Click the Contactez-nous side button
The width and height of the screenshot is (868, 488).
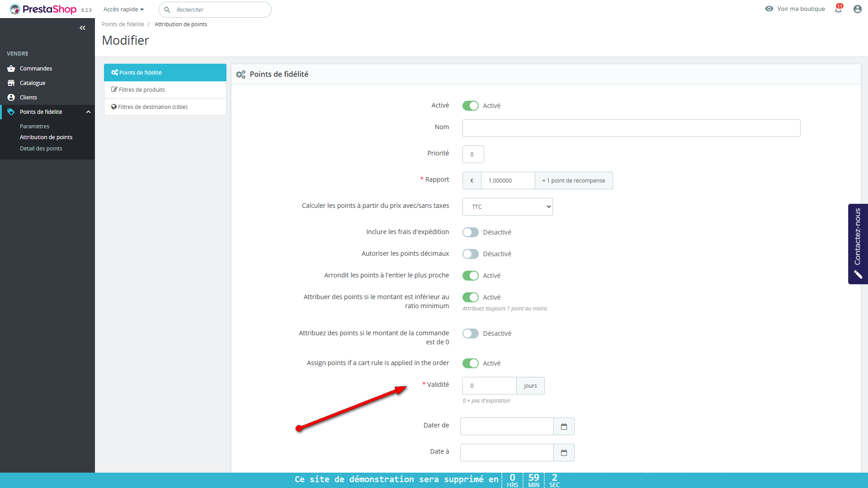click(x=858, y=244)
